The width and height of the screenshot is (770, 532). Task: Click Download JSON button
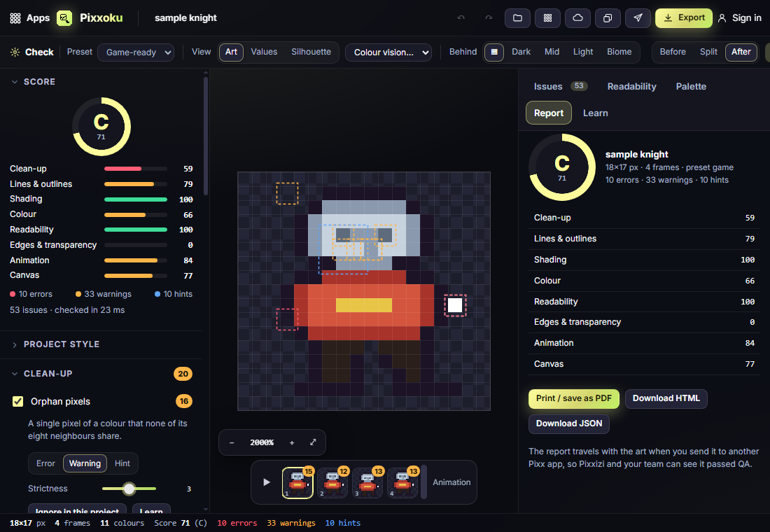(568, 423)
